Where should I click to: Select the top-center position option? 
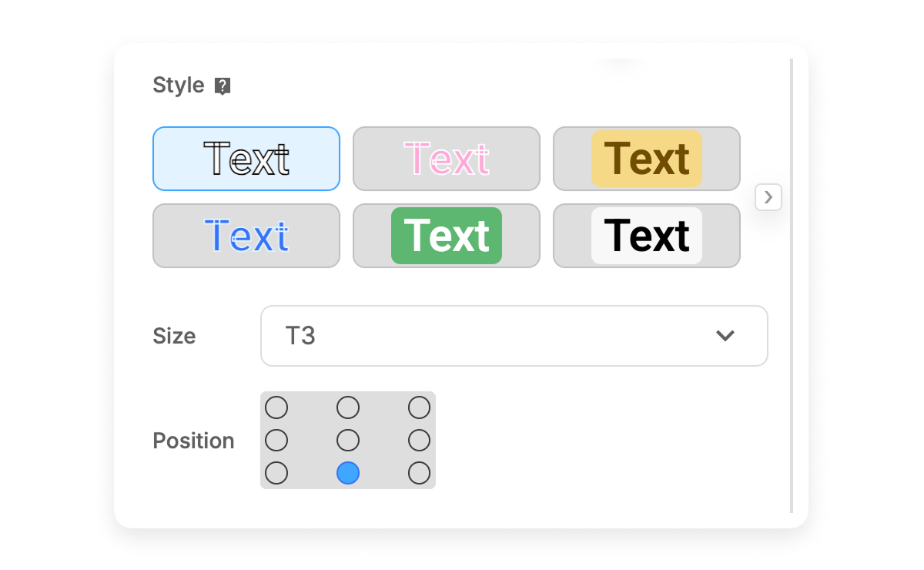tap(348, 407)
